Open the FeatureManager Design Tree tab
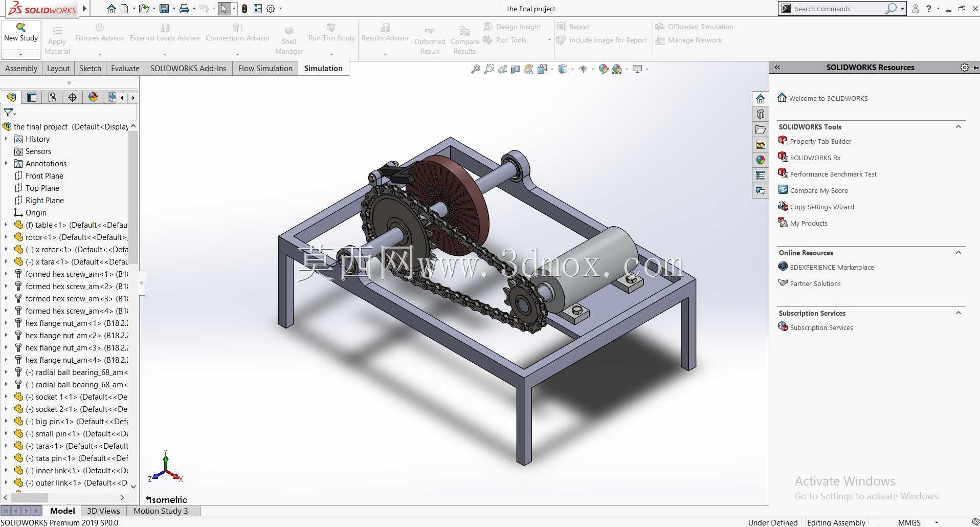Screen dimensions: 980x527 (11, 97)
